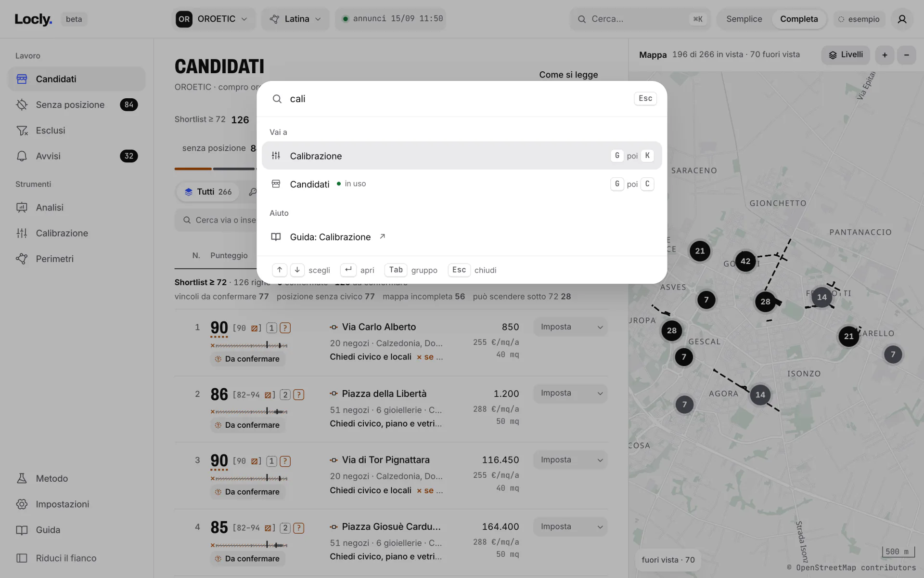Click the annunci 15/09 11:50 status

click(x=391, y=19)
